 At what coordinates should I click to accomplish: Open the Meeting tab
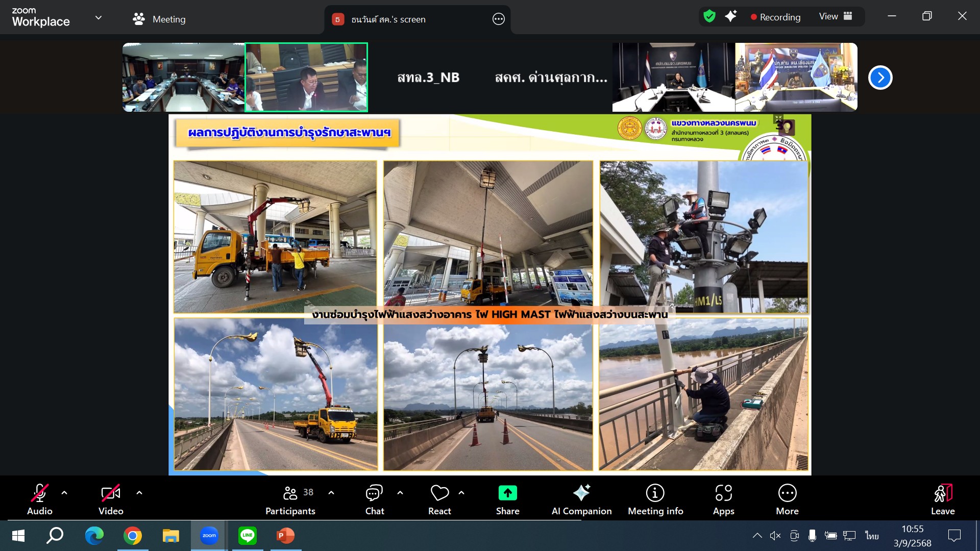coord(159,19)
